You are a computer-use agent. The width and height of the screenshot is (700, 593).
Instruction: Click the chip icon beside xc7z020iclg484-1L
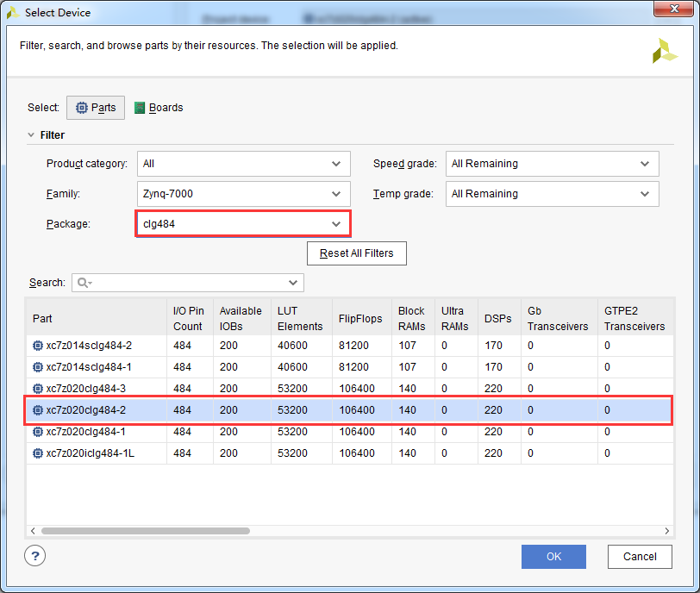pos(38,453)
